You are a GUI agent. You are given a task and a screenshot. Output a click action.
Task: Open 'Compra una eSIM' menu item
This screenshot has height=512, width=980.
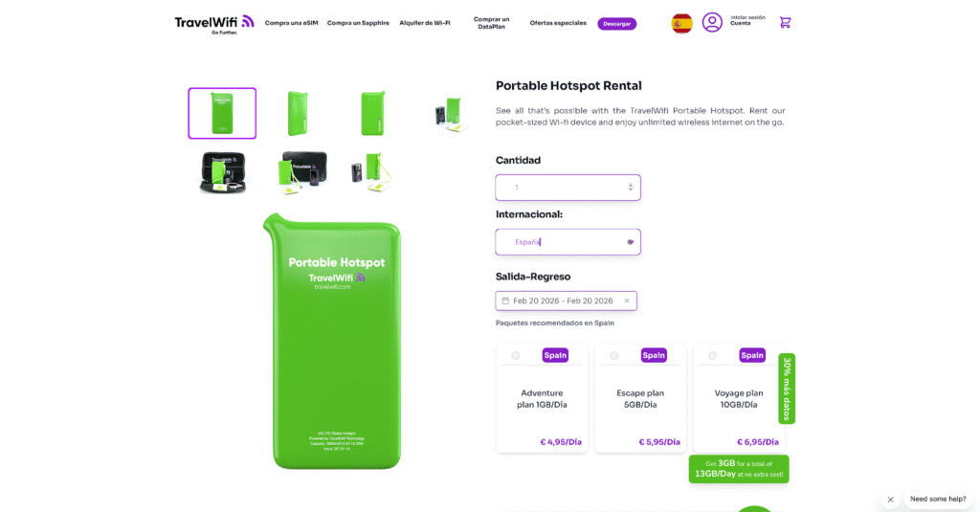click(291, 23)
